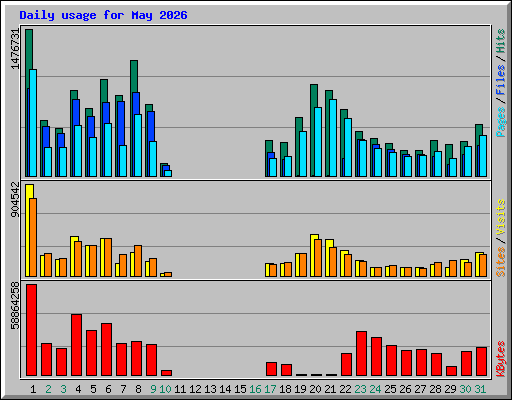Click day label 13 on the x-axis
Viewport: 512px width, 400px height.
click(x=210, y=389)
